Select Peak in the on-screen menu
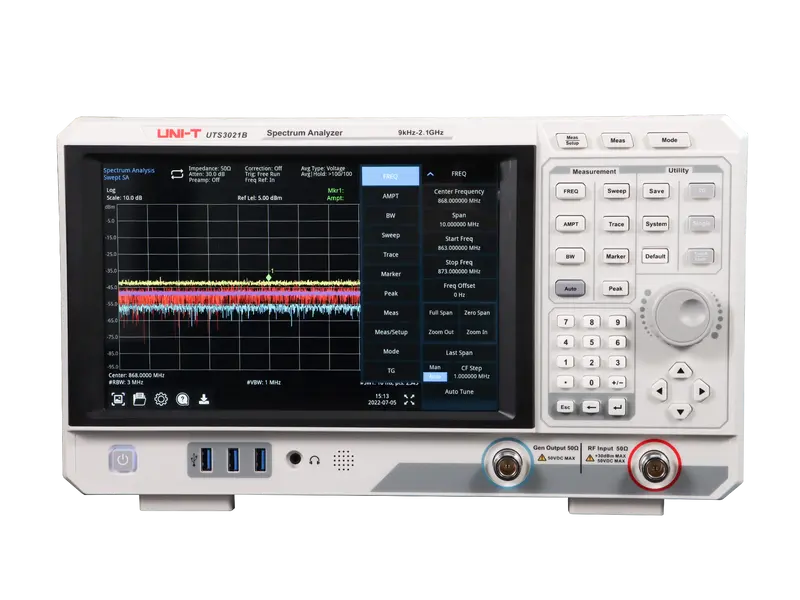The image size is (800, 600). tap(390, 293)
